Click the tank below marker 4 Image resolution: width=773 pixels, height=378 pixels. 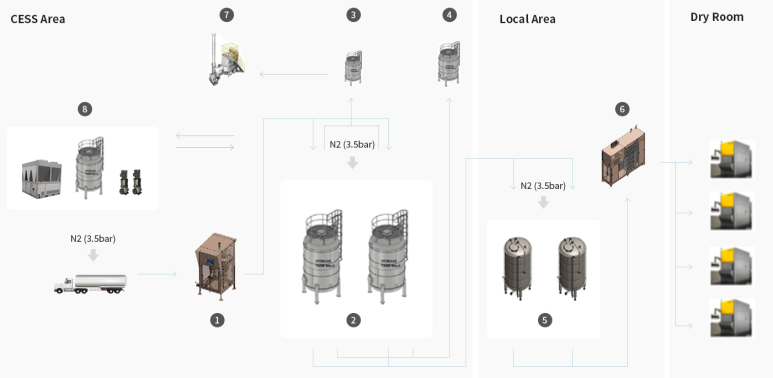pyautogui.click(x=449, y=64)
